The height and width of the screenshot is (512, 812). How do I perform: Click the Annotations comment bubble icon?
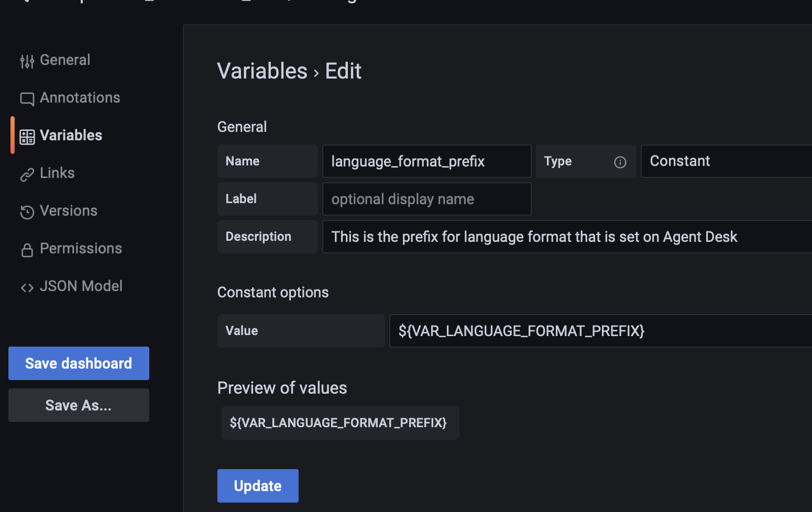(x=27, y=98)
